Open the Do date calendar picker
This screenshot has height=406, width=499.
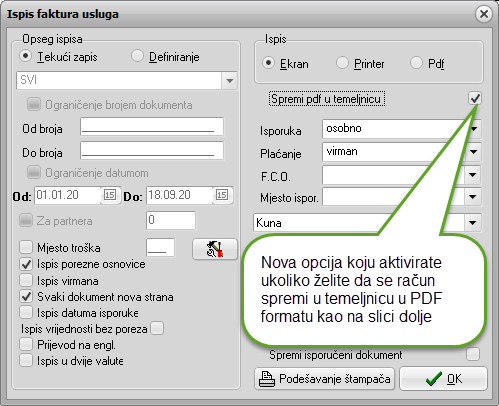point(222,195)
